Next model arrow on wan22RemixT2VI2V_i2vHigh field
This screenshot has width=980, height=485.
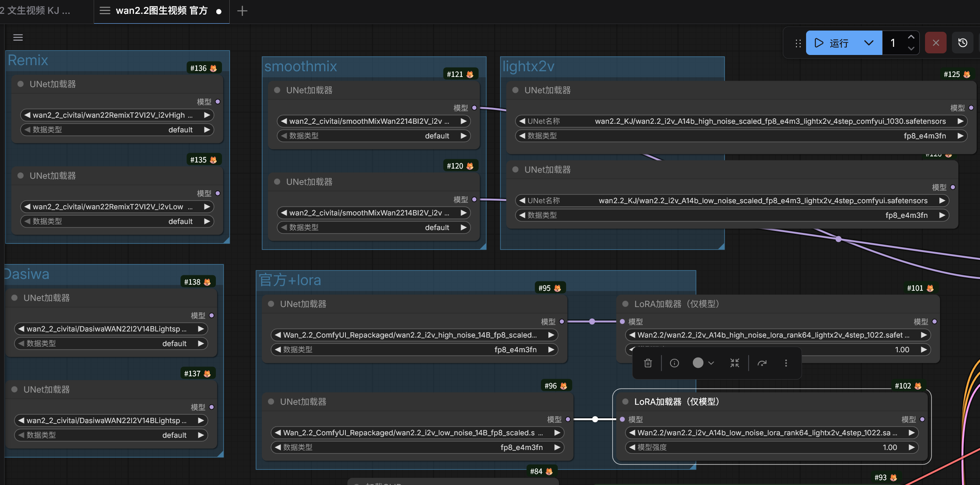[207, 115]
